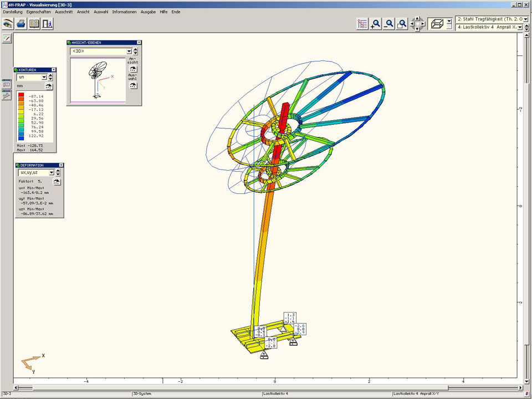Click the Ansicht arrow button in view panel
Screen dimensions: 532x399
[x=133, y=69]
